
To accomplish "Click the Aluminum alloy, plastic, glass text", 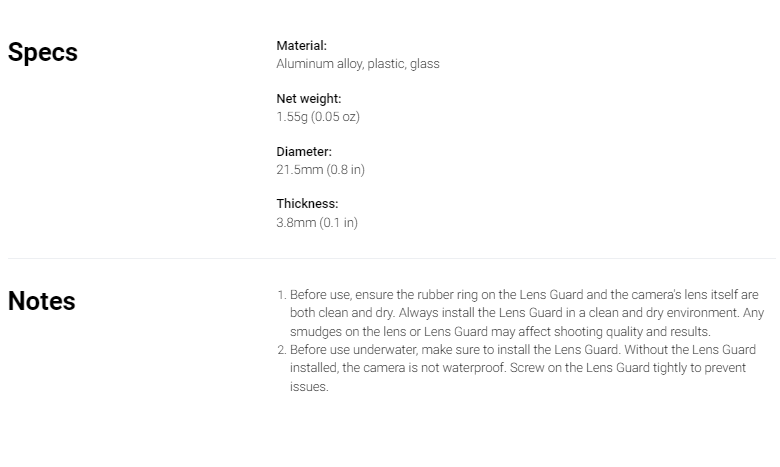I will coord(358,64).
